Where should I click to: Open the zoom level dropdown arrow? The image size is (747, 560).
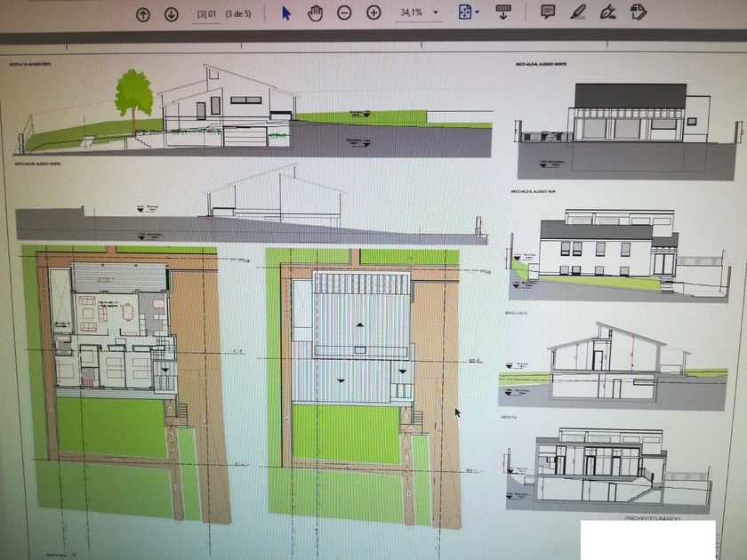[436, 12]
